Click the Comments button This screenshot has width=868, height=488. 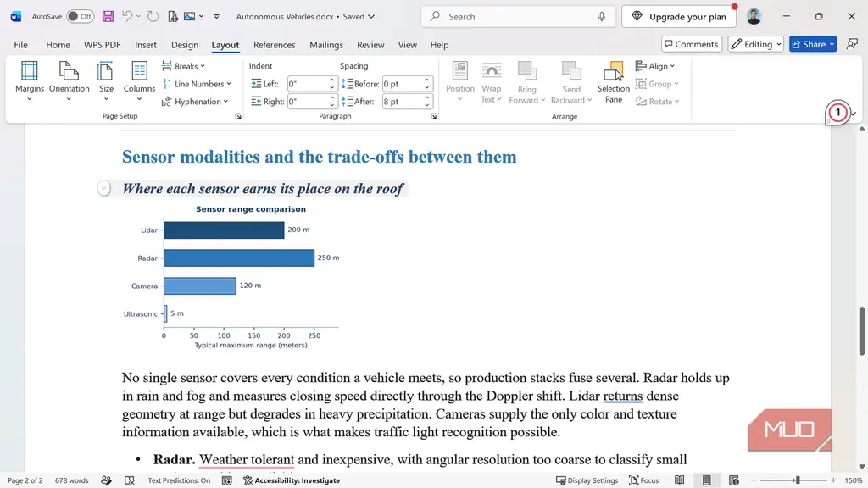pos(692,44)
